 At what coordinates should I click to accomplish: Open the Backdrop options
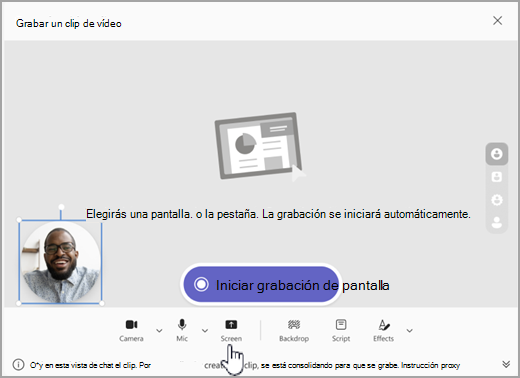point(294,330)
